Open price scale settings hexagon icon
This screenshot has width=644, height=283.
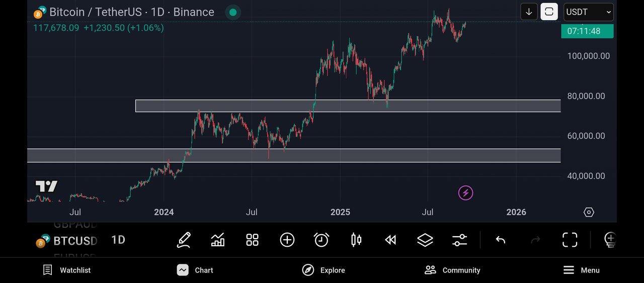tap(589, 212)
